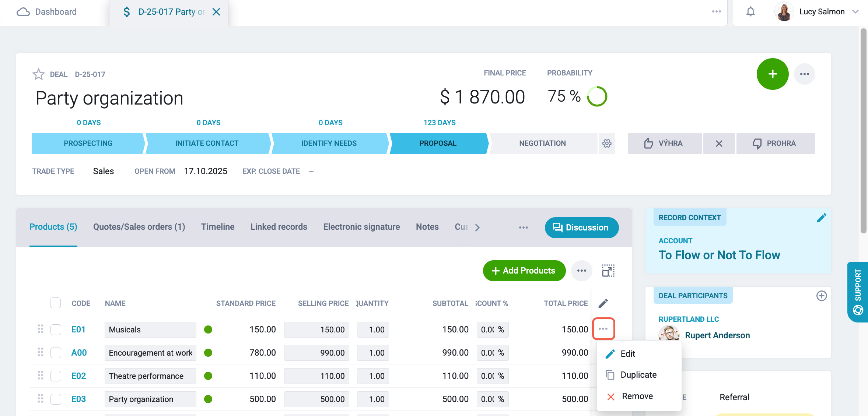Click pencil icon in products table header
Viewport: 868px width, 416px height.
pos(603,303)
